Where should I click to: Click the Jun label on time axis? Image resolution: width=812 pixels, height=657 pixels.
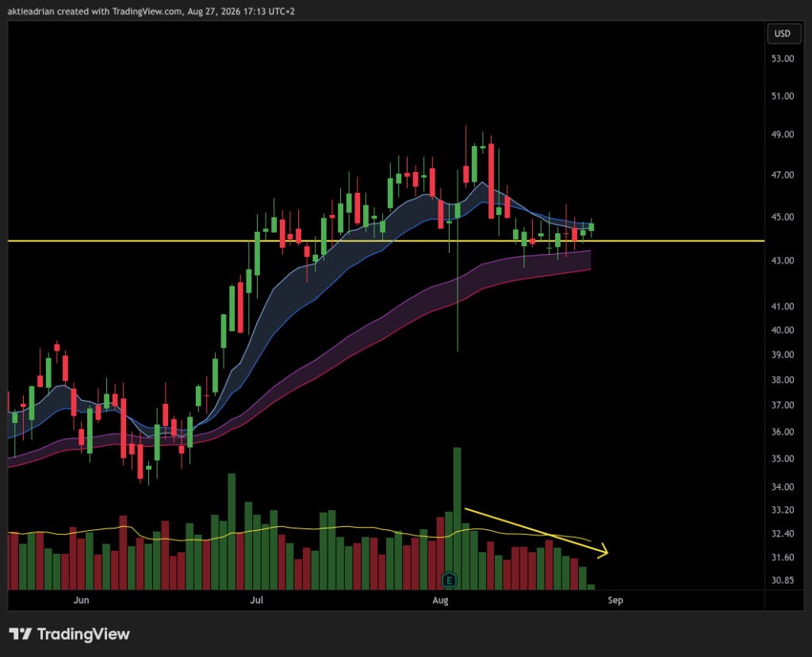pyautogui.click(x=82, y=600)
